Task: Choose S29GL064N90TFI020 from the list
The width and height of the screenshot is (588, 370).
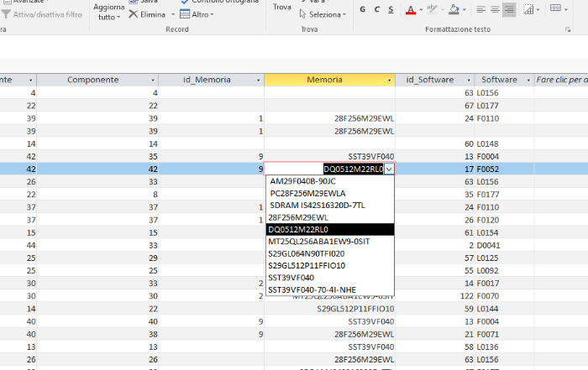Action: pyautogui.click(x=330, y=253)
